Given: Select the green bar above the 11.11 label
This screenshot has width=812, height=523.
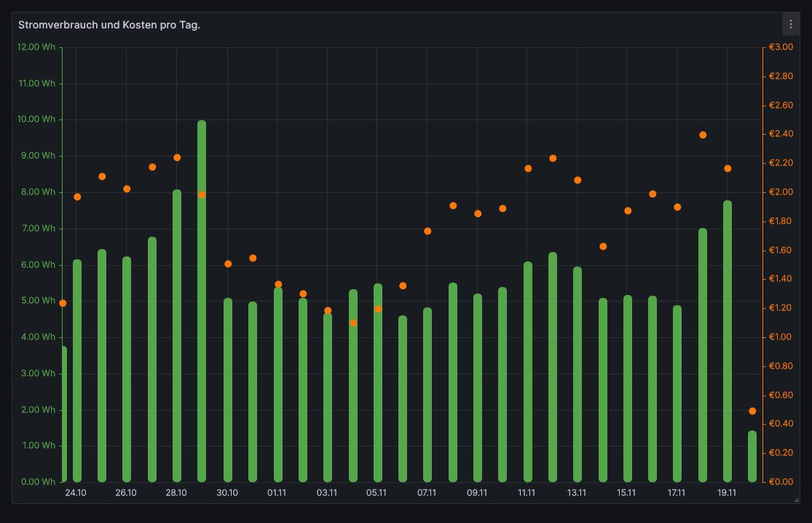Looking at the screenshot, I should [x=528, y=371].
